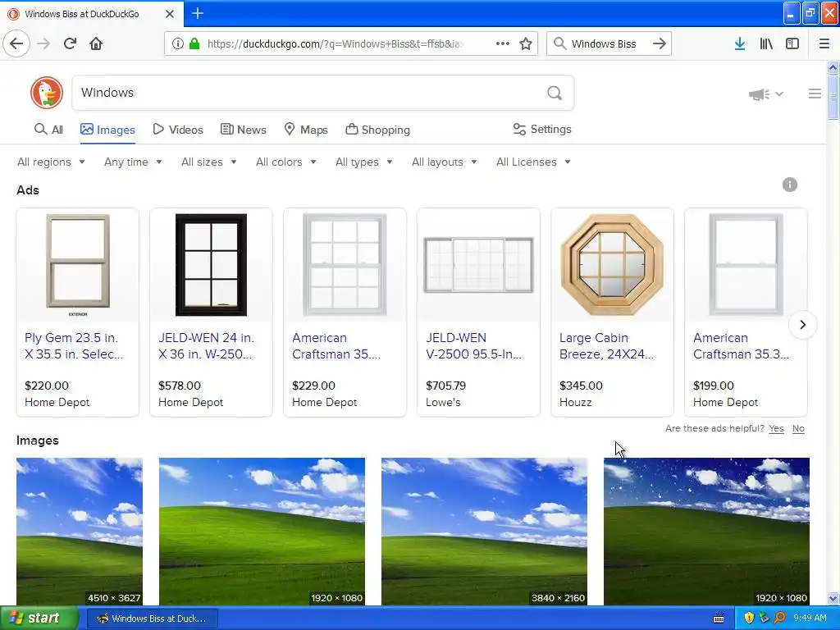Click the octagon window ad image
This screenshot has height=630, width=840.
612,265
